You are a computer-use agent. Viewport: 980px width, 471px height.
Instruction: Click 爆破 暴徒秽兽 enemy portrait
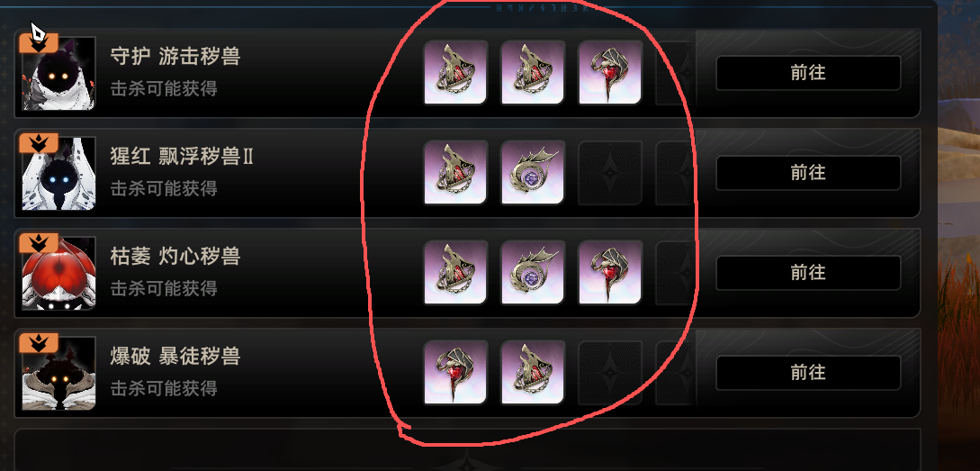click(x=58, y=374)
